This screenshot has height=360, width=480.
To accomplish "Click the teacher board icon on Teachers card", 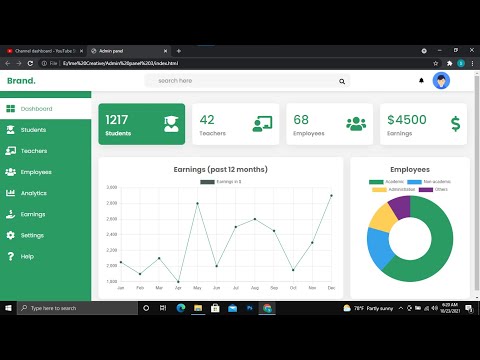I will point(262,124).
